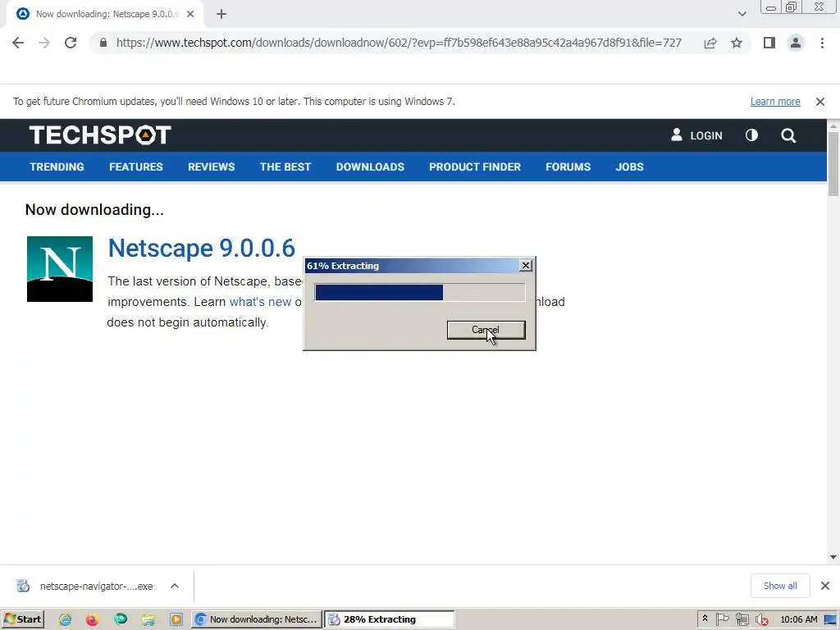Cancel the extraction in the dialog
This screenshot has width=840, height=630.
click(x=486, y=330)
